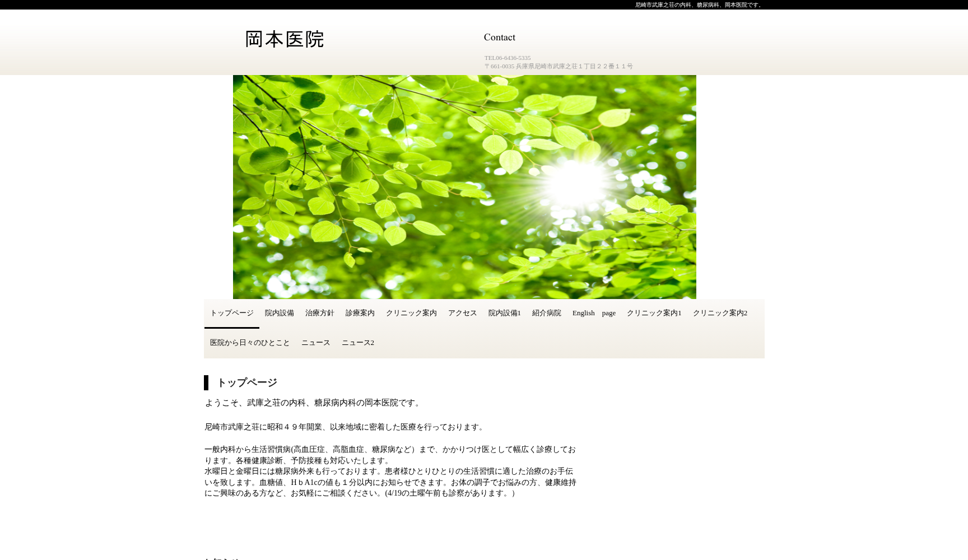Open the クリニック案内1 menu item
This screenshot has height=560, width=968.
654,313
